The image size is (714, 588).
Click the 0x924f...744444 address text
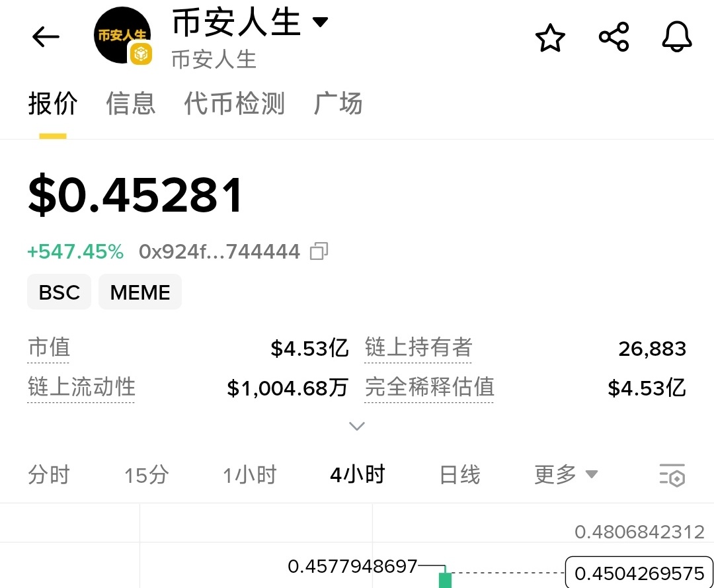219,251
